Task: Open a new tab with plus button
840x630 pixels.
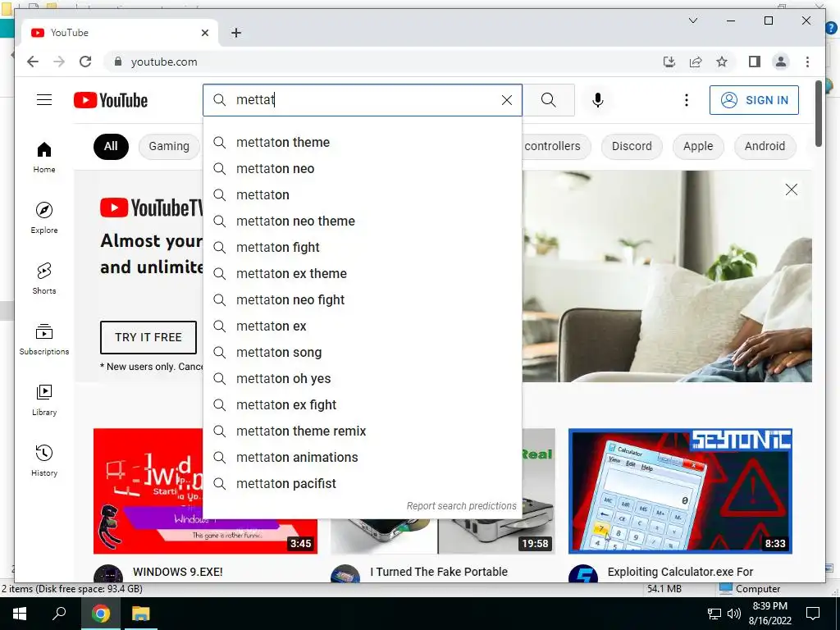Action: click(x=236, y=33)
